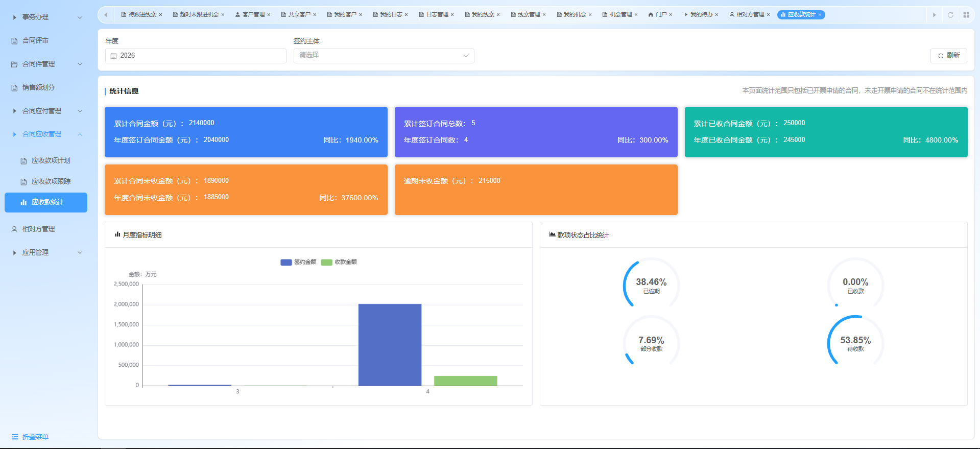Click the 逾期未收金额 orange card

[x=536, y=190]
